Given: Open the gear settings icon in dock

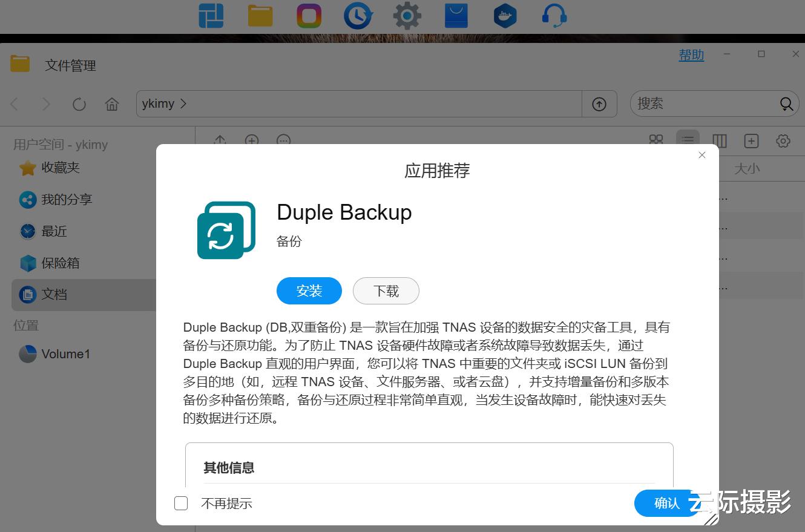Looking at the screenshot, I should [x=407, y=16].
